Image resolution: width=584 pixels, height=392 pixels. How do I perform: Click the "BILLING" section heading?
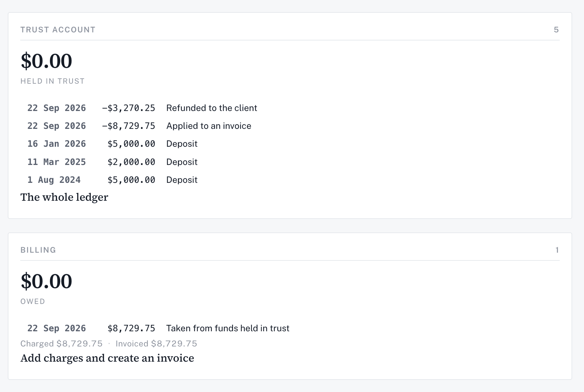[x=38, y=250]
